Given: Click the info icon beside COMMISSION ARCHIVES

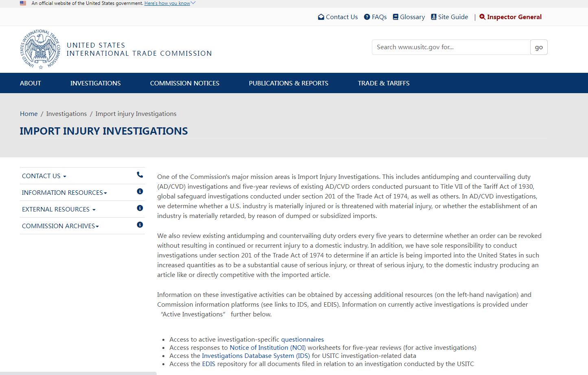Looking at the screenshot, I should pyautogui.click(x=140, y=225).
